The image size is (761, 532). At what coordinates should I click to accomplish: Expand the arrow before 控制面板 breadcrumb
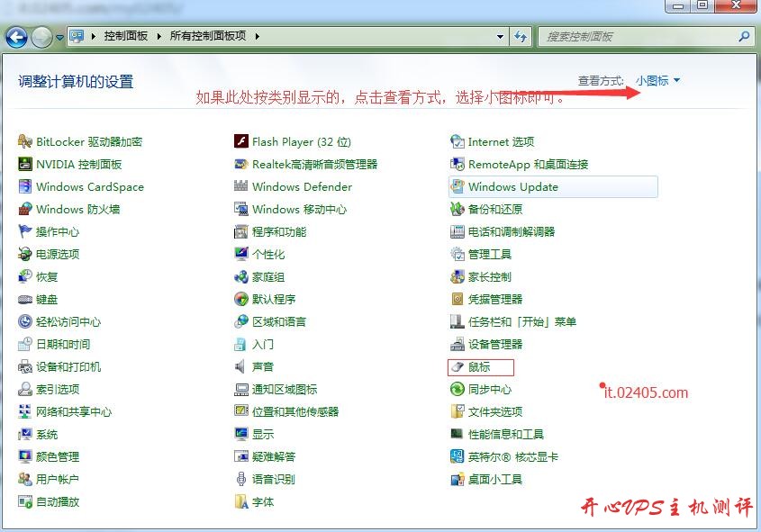pyautogui.click(x=93, y=36)
